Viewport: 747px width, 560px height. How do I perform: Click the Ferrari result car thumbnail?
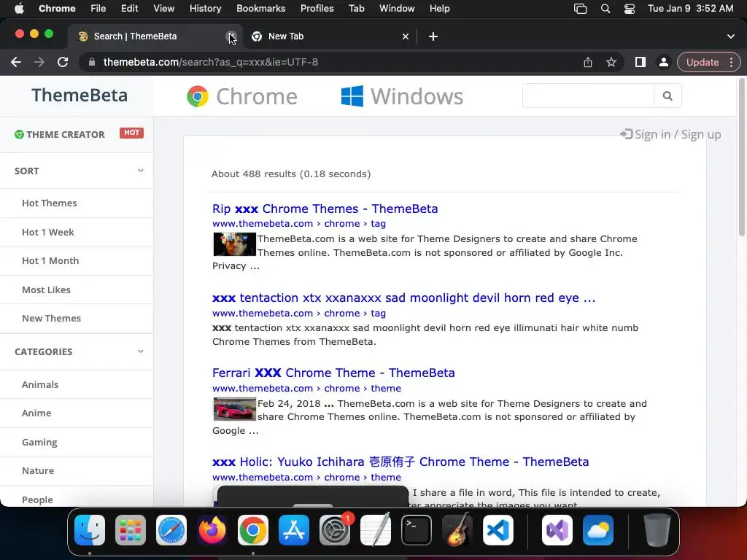[234, 409]
